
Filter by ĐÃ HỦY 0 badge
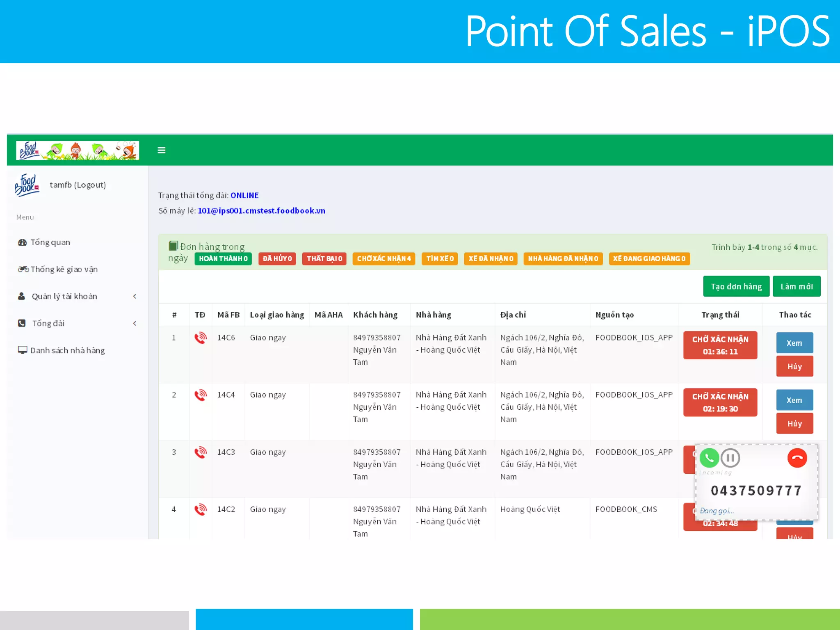point(277,259)
